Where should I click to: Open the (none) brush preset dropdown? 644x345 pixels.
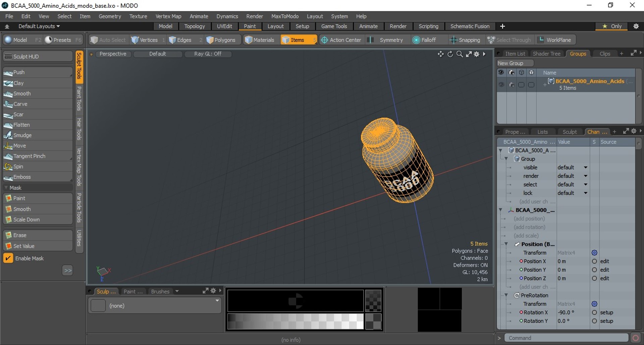coord(155,306)
